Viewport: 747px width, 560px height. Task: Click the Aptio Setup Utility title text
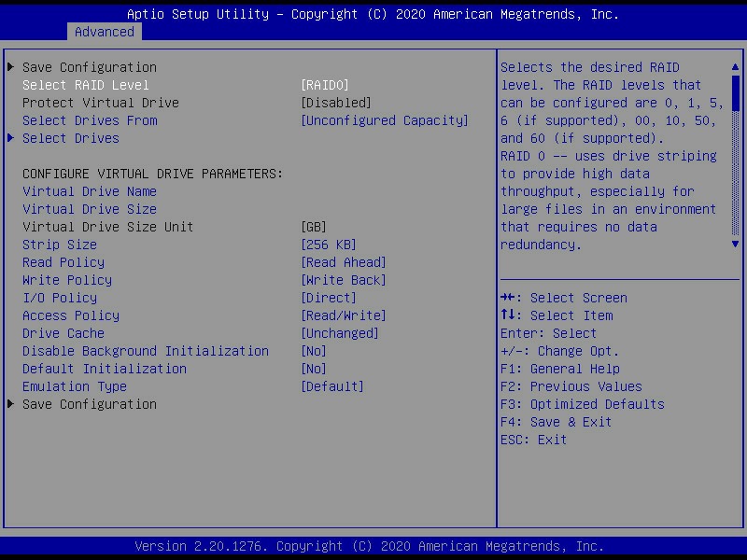click(373, 14)
